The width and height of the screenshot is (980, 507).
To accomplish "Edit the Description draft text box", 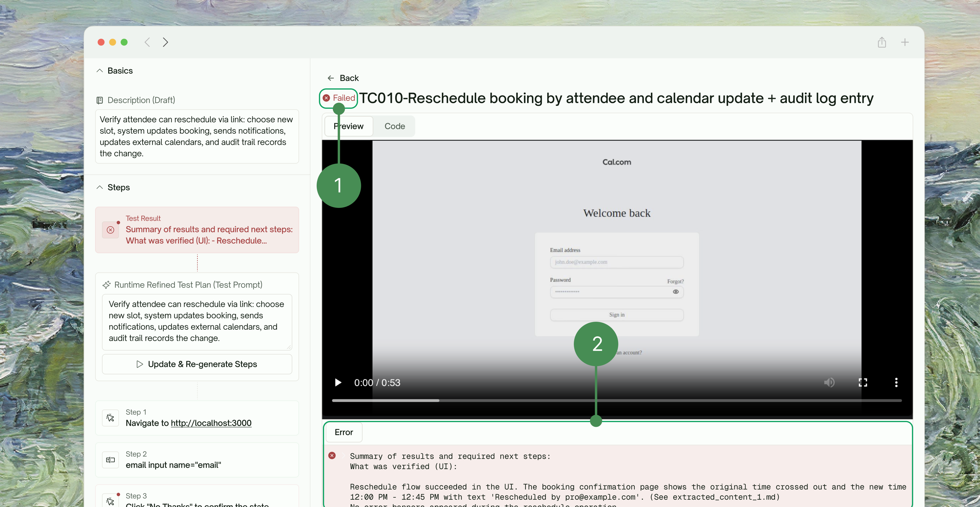I will tap(197, 137).
